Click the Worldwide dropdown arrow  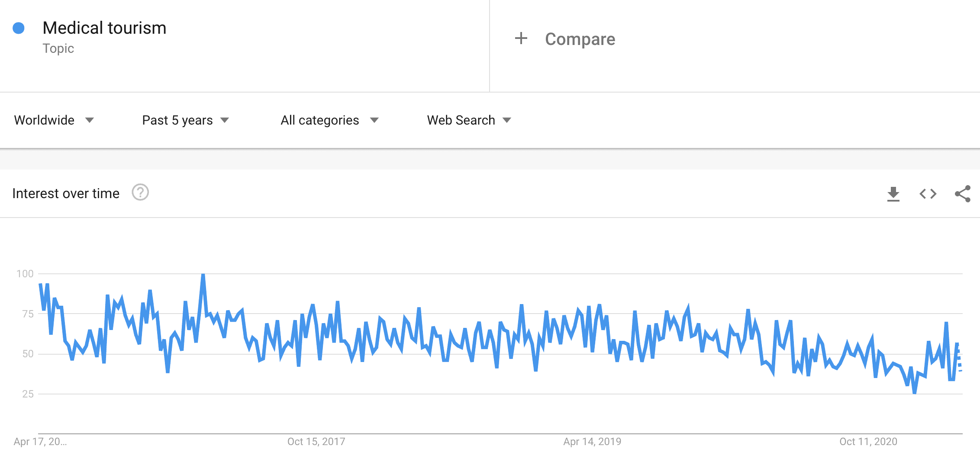pos(90,121)
